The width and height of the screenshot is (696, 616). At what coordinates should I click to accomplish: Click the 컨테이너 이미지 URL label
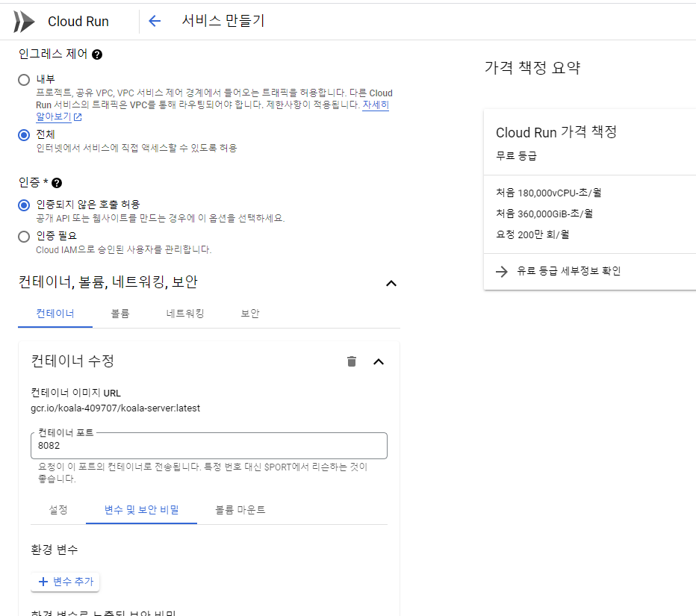75,393
